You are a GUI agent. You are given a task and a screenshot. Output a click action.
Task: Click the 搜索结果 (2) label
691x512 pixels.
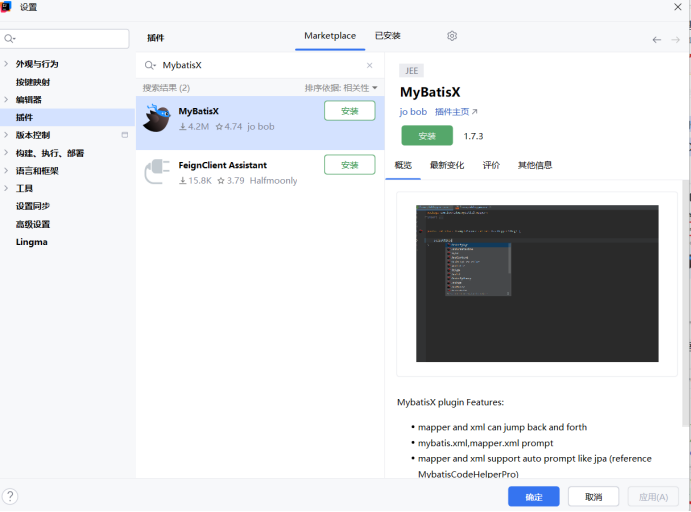pyautogui.click(x=166, y=88)
